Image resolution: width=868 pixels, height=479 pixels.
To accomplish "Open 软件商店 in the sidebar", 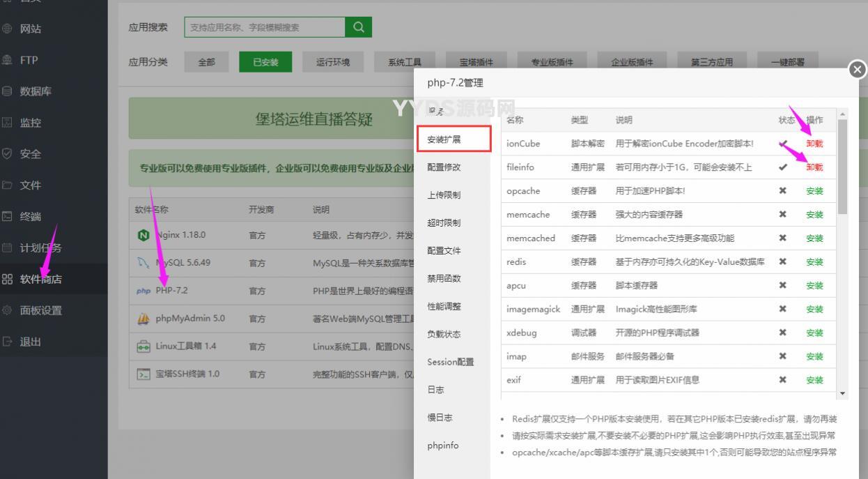I will point(40,279).
